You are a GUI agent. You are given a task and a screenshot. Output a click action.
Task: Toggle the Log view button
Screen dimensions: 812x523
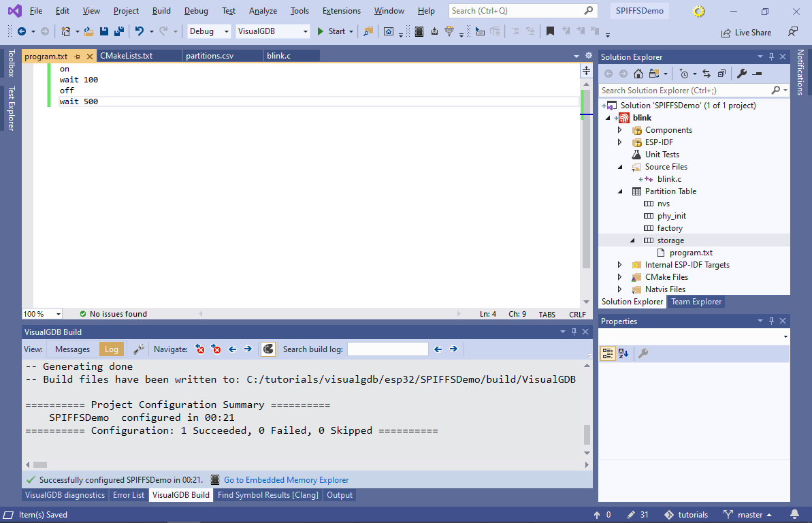[112, 349]
